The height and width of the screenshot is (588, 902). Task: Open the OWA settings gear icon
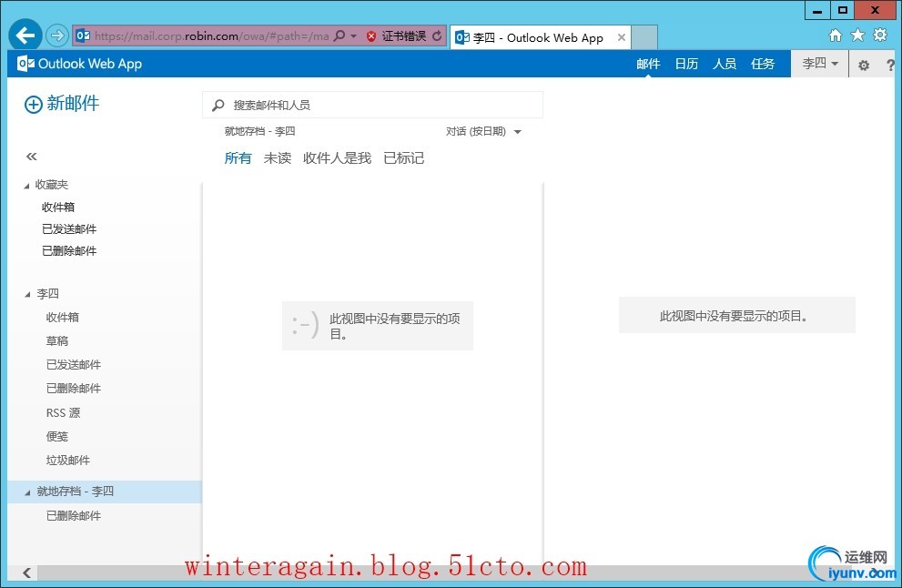coord(864,65)
